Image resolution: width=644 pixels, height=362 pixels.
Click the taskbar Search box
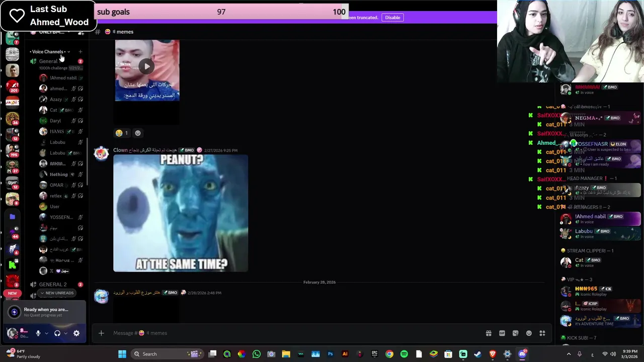click(x=168, y=354)
